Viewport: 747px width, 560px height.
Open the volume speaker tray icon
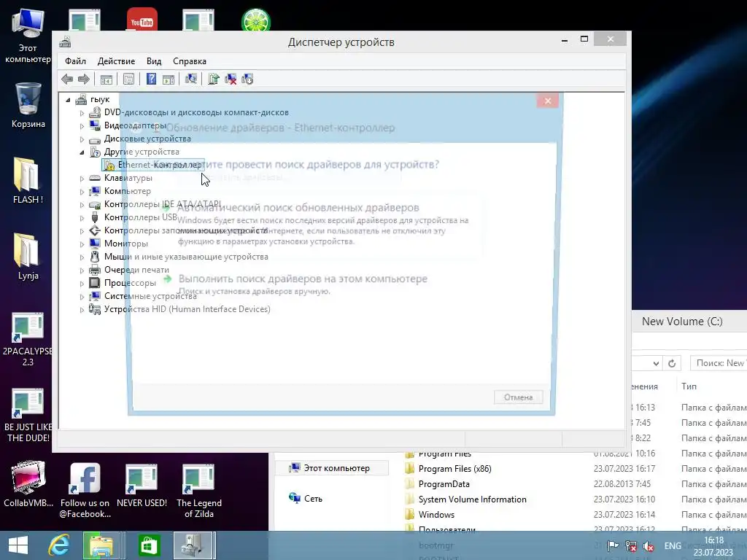pos(649,546)
